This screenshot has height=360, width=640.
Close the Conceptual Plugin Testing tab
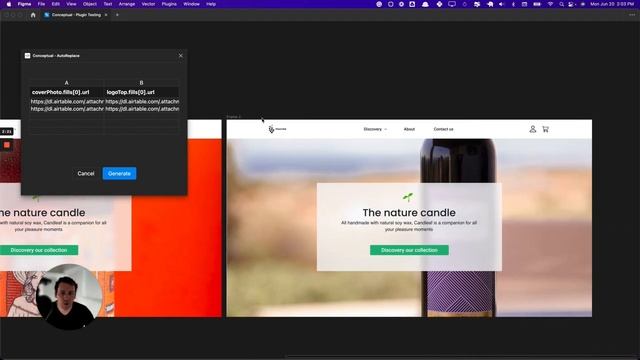tap(106, 15)
